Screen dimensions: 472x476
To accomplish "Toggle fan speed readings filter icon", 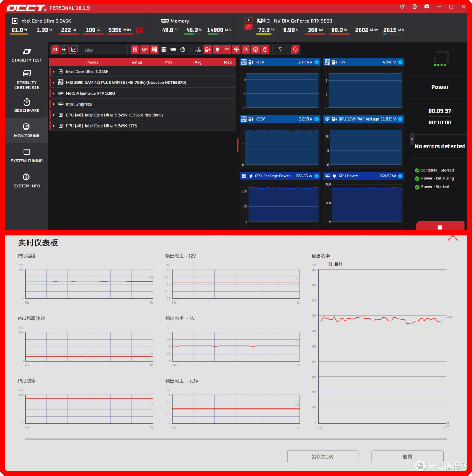I will tap(236, 49).
